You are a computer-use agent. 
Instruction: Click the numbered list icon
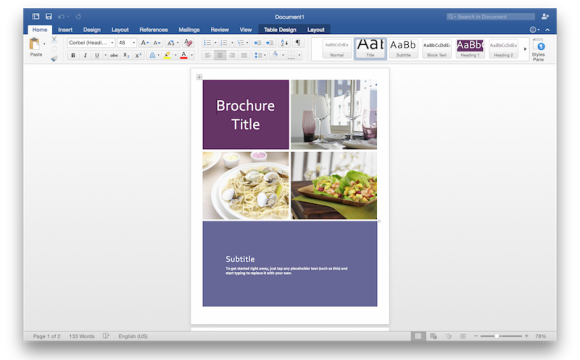(224, 43)
